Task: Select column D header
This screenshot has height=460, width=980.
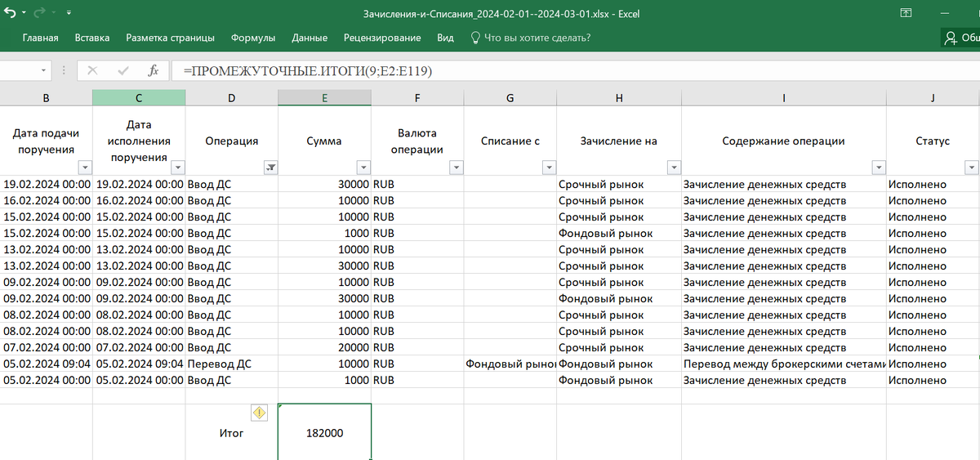Action: click(232, 97)
